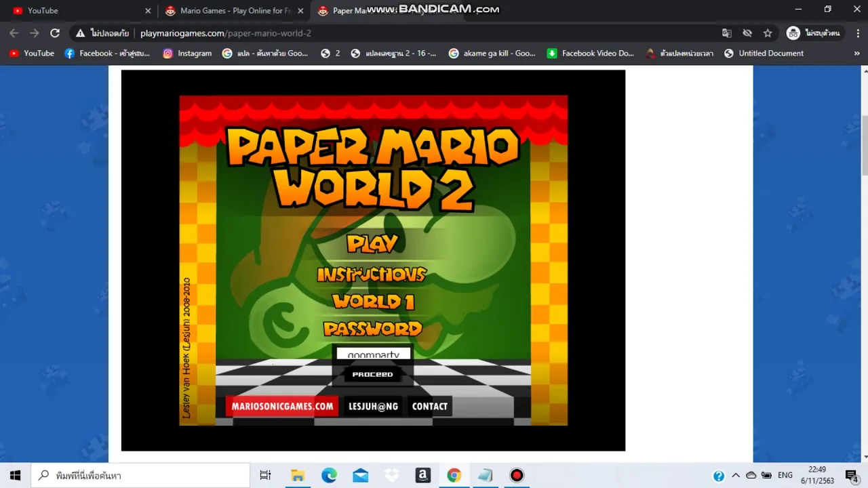The image size is (868, 488).
Task: Open the 'ตัวแปลงหน่วยเวลา' bookmark
Action: point(679,53)
